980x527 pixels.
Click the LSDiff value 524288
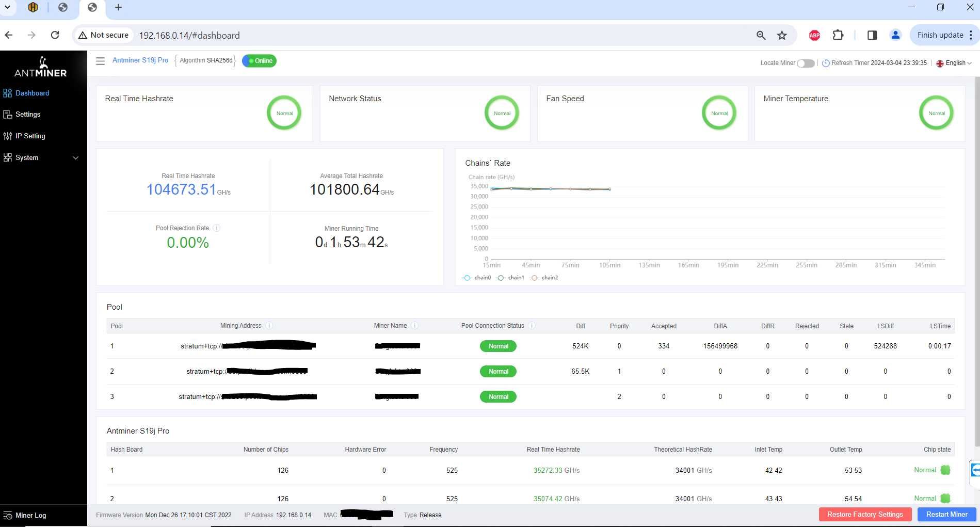pos(885,346)
